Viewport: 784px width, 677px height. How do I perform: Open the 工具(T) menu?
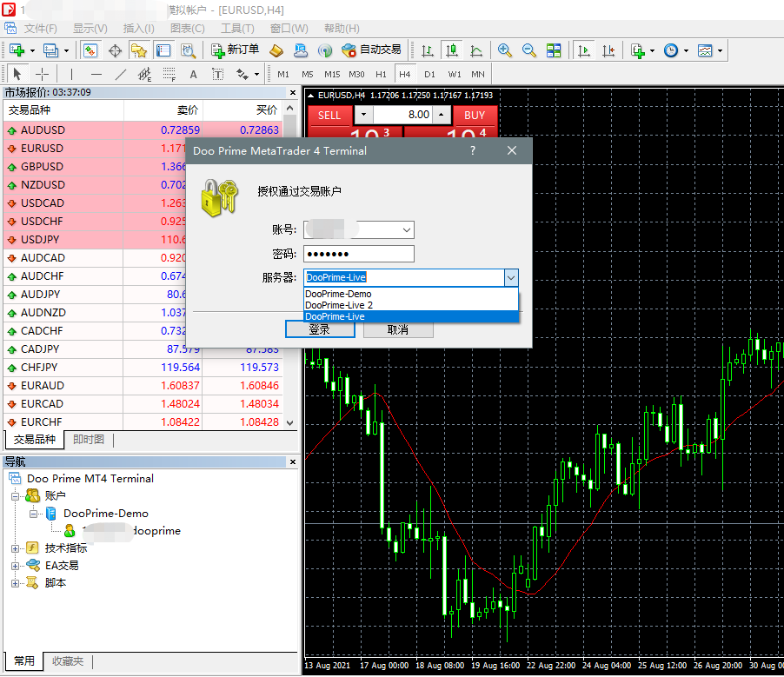point(237,29)
